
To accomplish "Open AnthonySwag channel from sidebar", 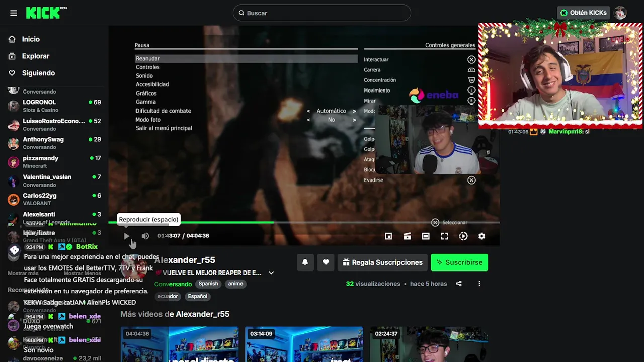I will click(54, 143).
